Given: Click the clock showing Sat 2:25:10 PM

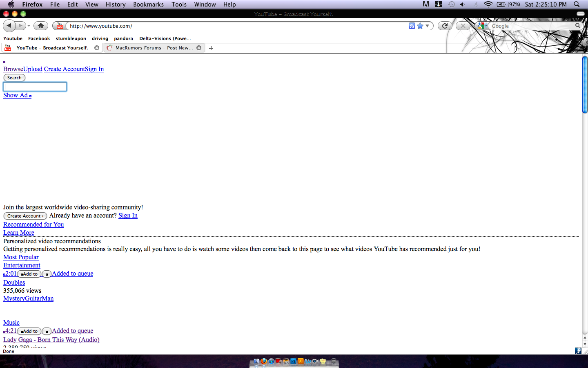Looking at the screenshot, I should 546,4.
